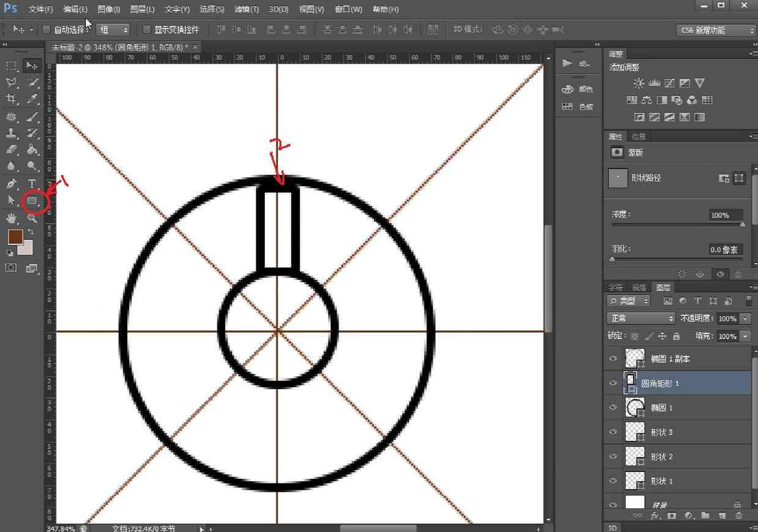Select the Eyedropper tool

pyautogui.click(x=32, y=99)
